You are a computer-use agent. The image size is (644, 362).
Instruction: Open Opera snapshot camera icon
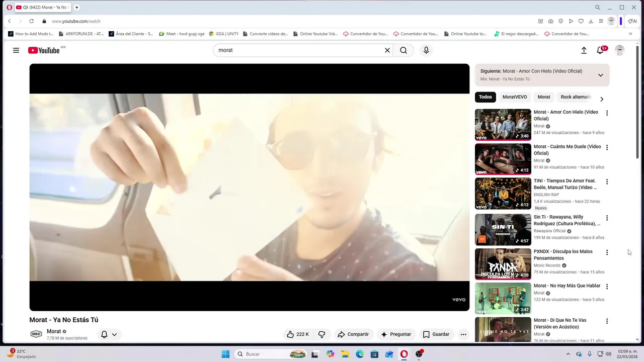coord(551,21)
